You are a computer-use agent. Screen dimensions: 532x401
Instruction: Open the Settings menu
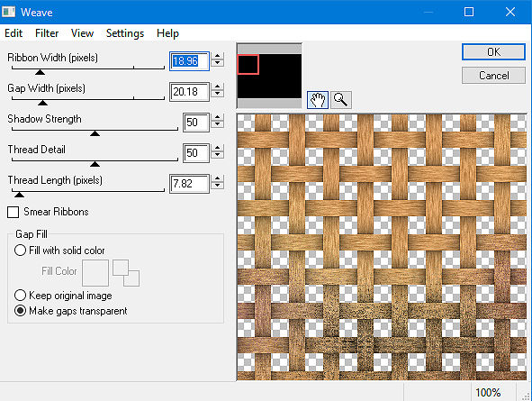click(125, 33)
